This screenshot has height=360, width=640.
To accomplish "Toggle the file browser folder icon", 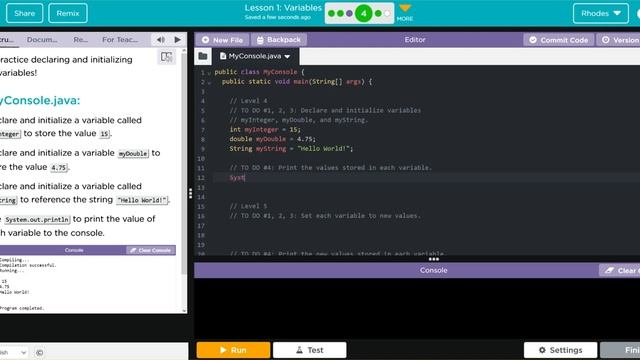I will coord(203,56).
